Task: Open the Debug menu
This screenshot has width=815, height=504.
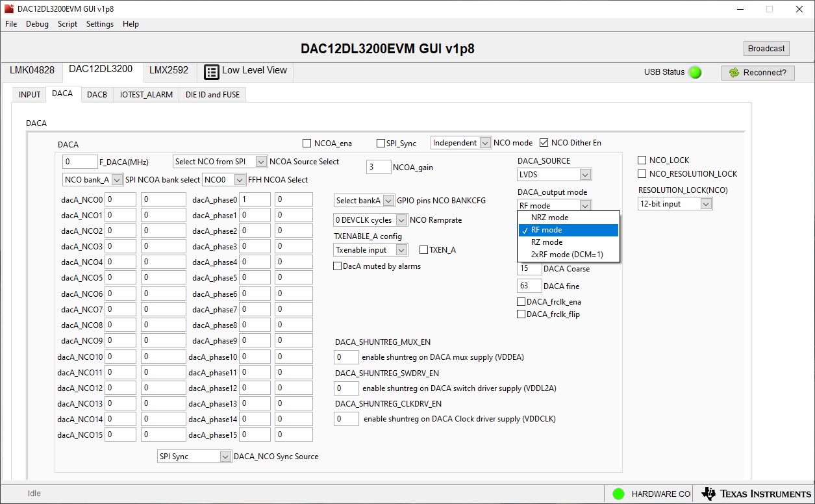Action: click(x=37, y=24)
